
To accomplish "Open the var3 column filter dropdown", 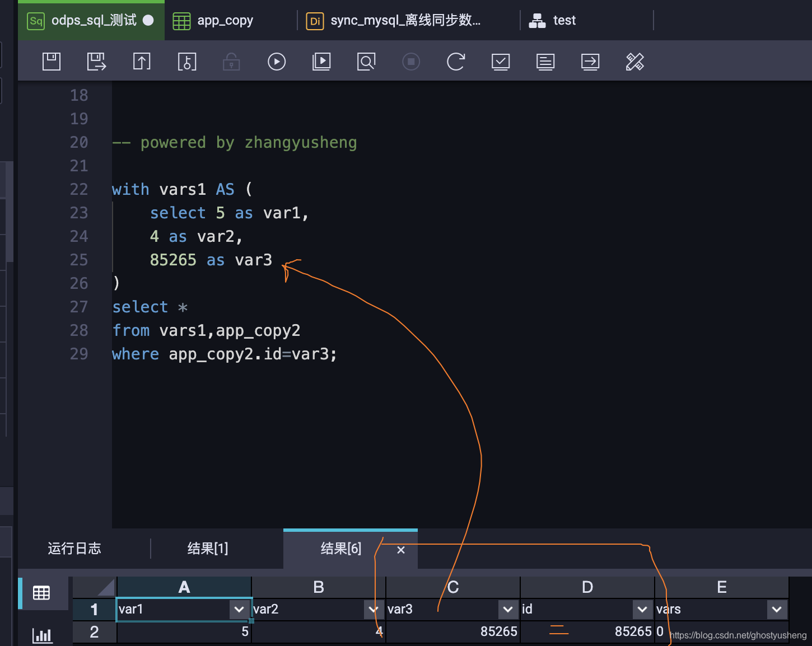I will [508, 609].
